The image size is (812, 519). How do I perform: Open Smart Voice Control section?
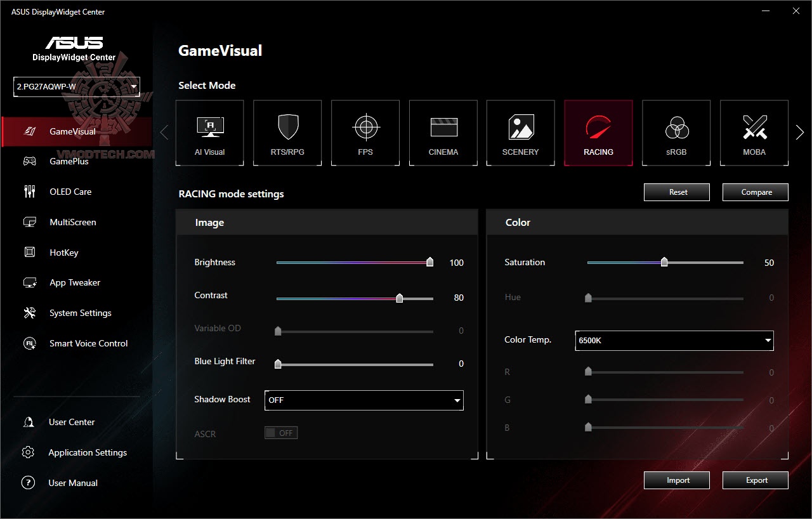89,343
